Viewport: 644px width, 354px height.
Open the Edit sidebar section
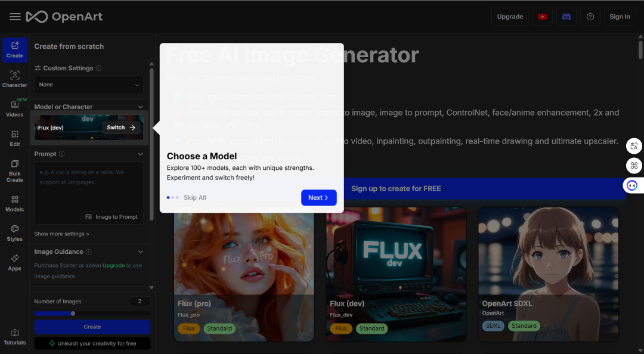click(15, 138)
